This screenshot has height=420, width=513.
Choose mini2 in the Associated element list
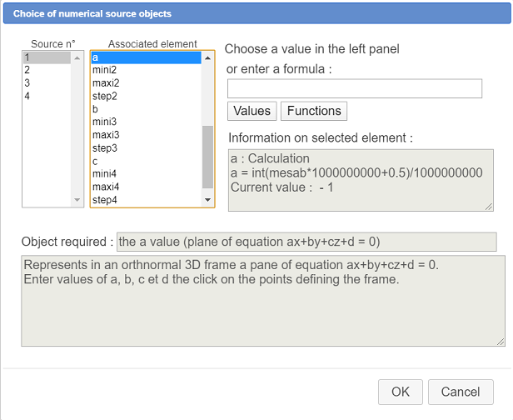click(147, 70)
